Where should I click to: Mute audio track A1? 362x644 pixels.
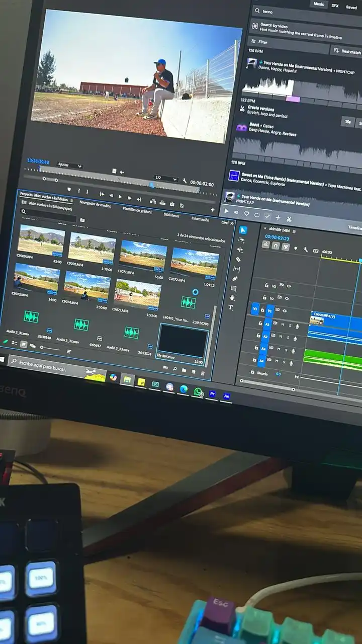pyautogui.click(x=283, y=325)
